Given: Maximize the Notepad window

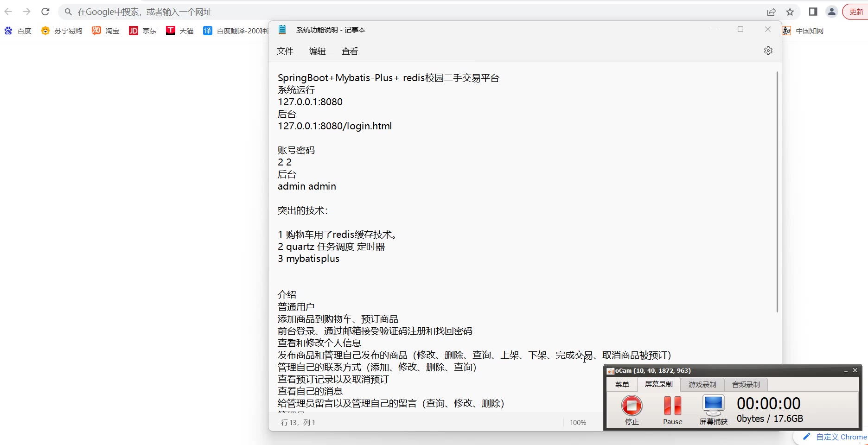Looking at the screenshot, I should click(740, 29).
